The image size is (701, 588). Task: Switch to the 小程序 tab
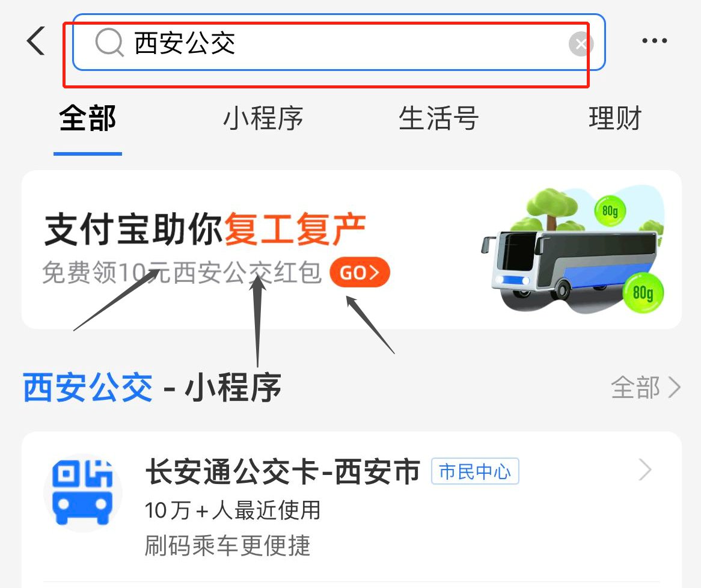(263, 118)
